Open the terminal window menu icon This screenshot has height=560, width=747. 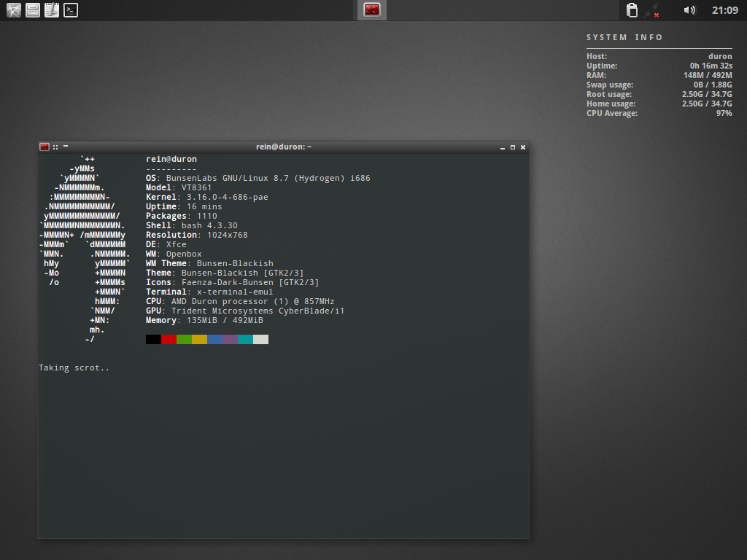(x=44, y=147)
